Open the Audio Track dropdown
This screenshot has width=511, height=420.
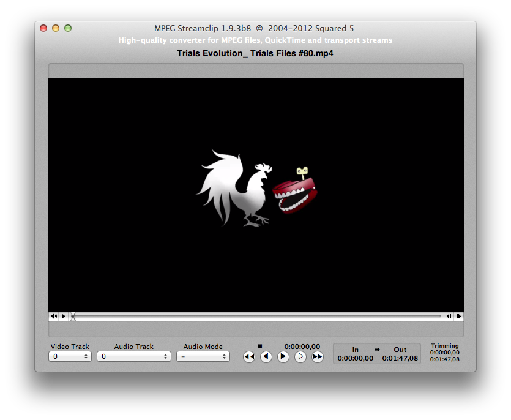pyautogui.click(x=134, y=356)
